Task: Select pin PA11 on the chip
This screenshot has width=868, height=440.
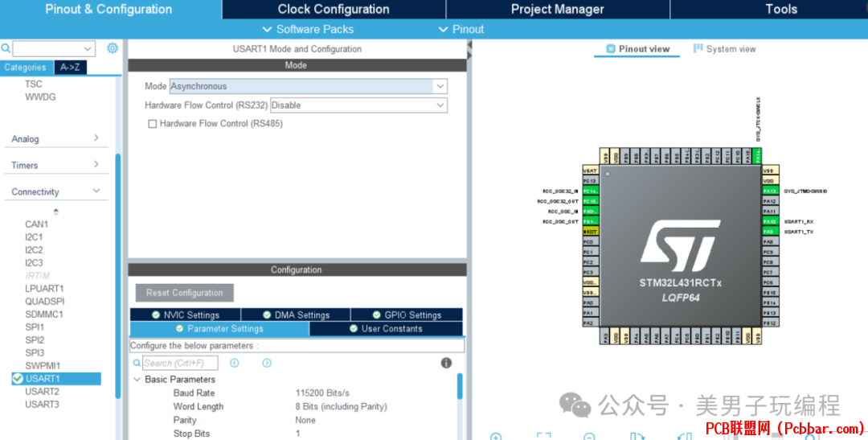Action: point(770,211)
